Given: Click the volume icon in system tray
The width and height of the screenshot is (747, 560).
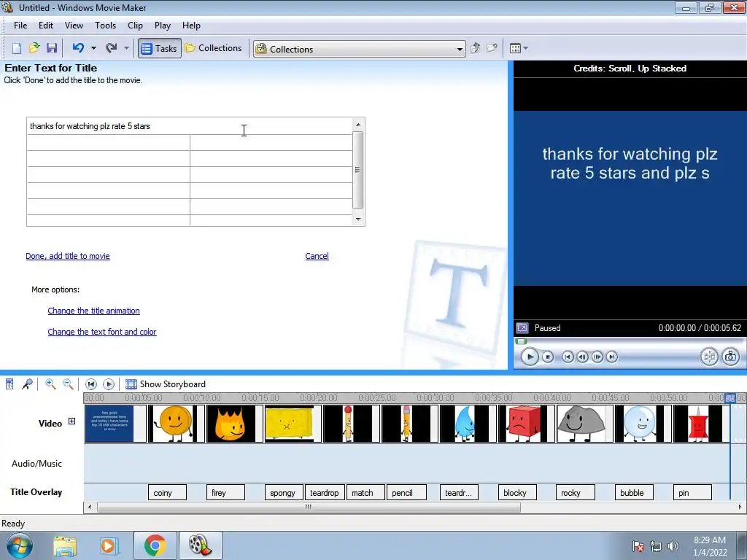Looking at the screenshot, I should (673, 546).
